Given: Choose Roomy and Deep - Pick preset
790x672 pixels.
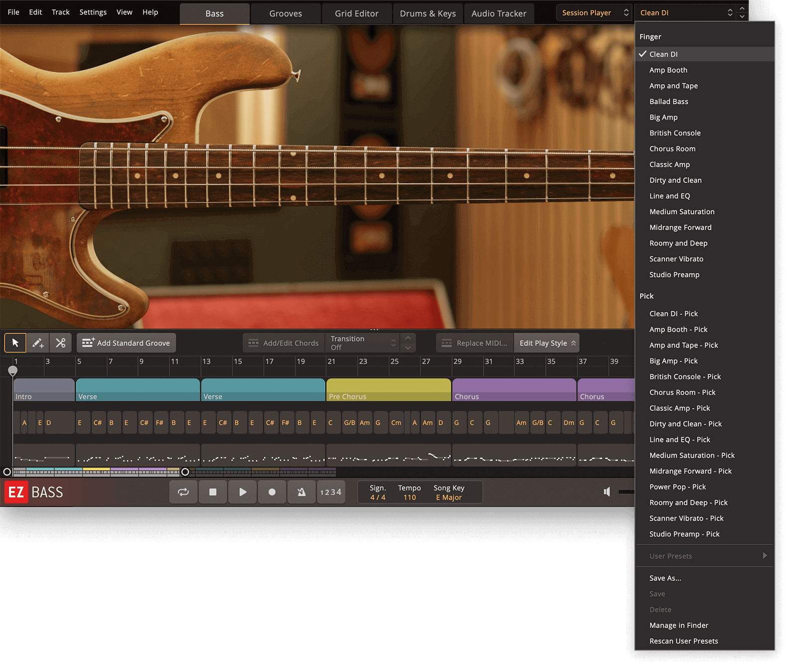Looking at the screenshot, I should [x=705, y=503].
